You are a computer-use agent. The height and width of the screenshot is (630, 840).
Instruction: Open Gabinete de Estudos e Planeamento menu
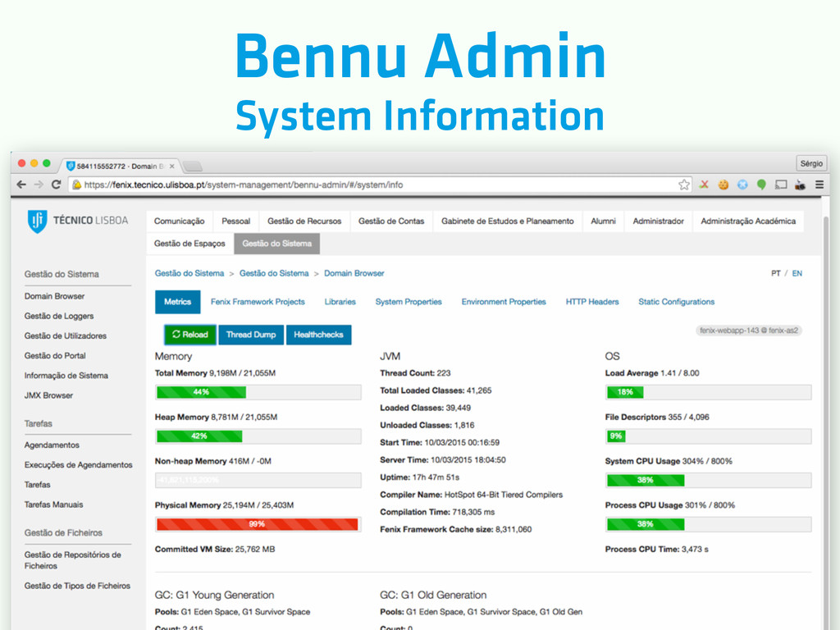pyautogui.click(x=507, y=221)
